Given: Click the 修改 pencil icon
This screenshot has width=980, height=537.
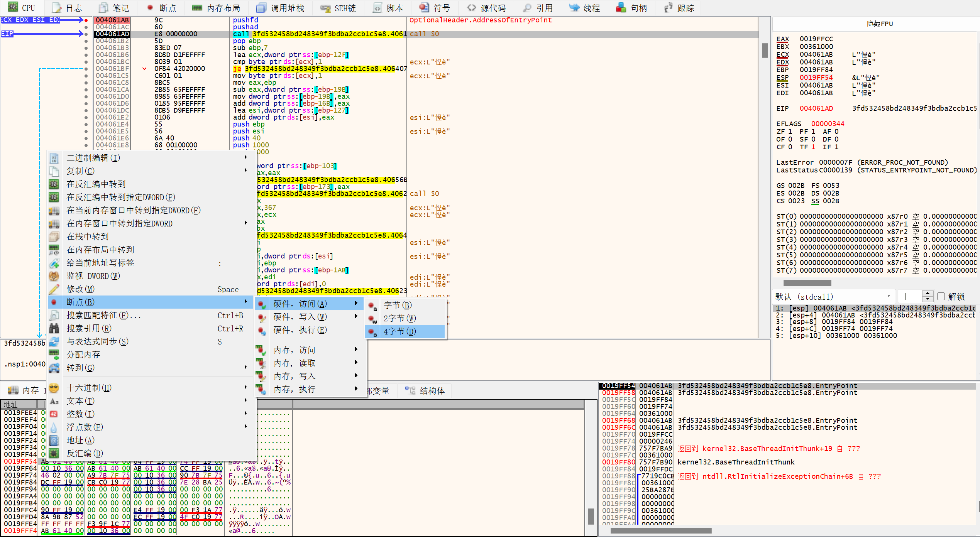Looking at the screenshot, I should 54,289.
